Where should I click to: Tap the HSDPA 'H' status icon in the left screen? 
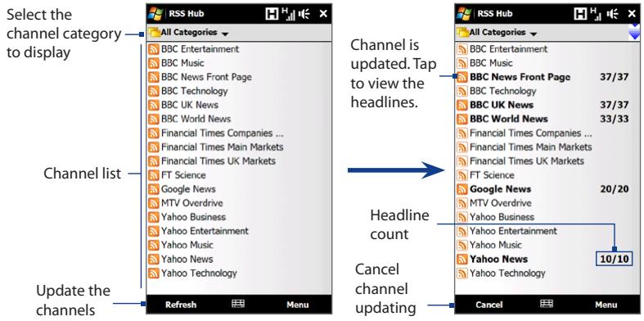(272, 14)
